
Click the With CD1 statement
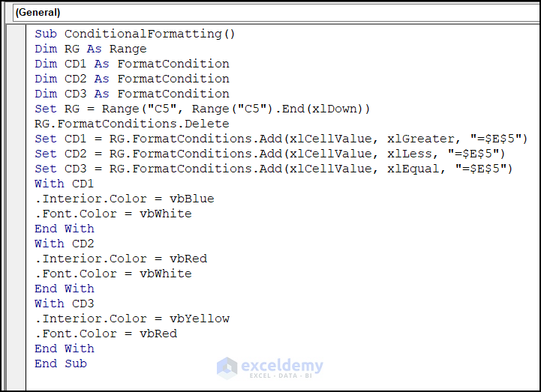[x=65, y=184]
